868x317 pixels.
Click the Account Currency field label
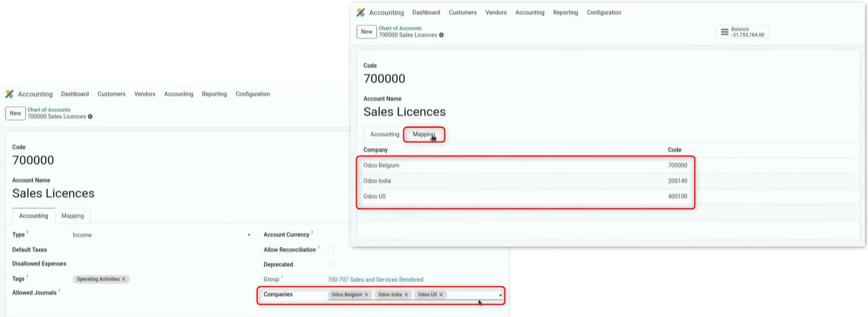[x=287, y=235]
